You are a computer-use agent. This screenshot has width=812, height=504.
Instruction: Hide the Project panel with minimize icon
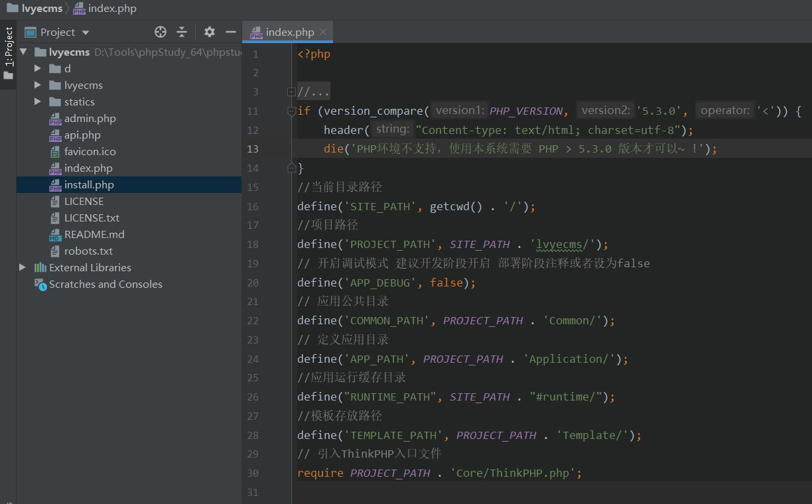tap(231, 32)
